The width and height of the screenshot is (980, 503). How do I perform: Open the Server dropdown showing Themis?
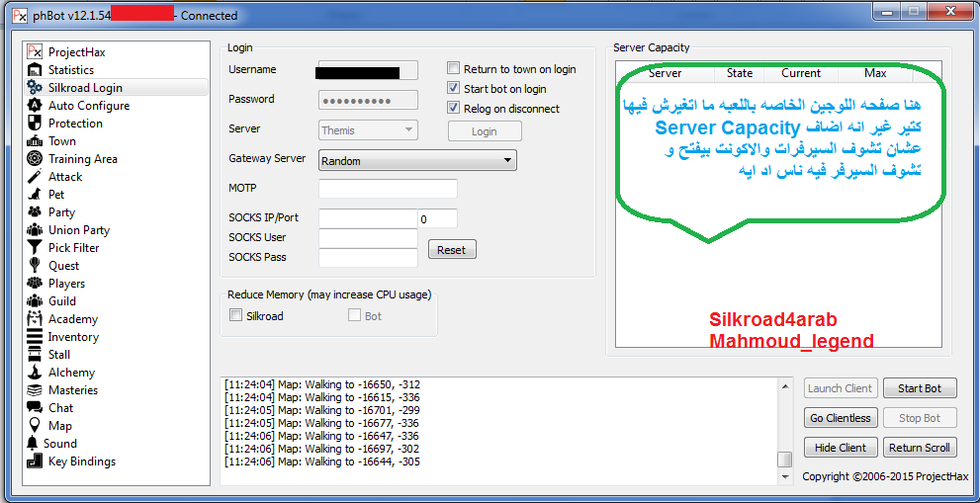(x=368, y=130)
